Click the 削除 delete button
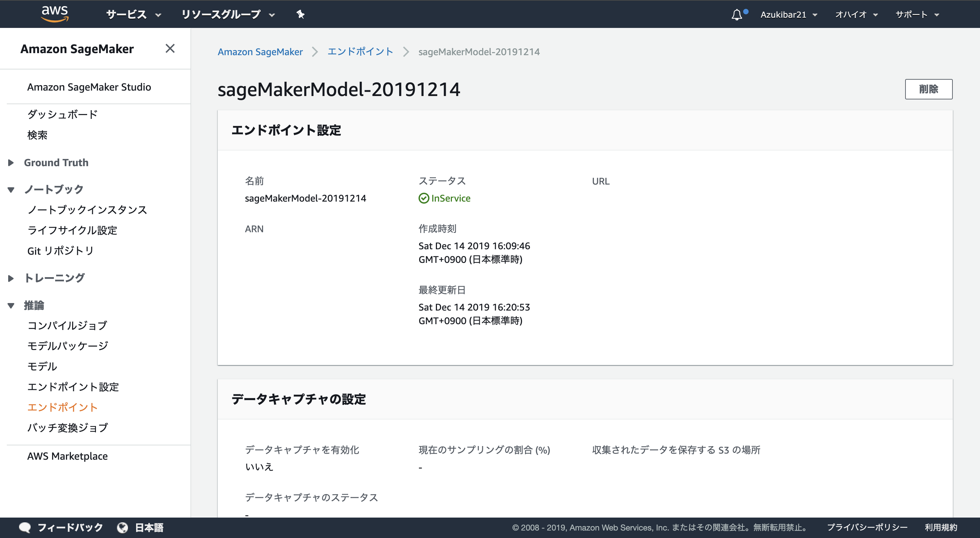The width and height of the screenshot is (980, 538). 929,89
